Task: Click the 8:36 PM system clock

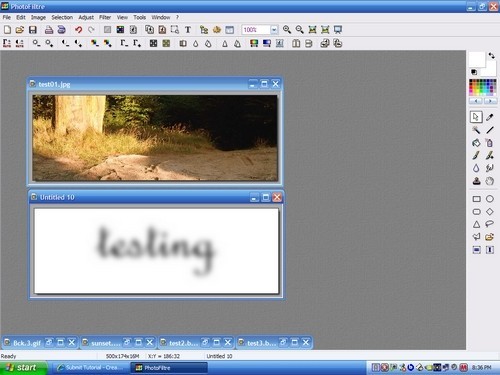Action: point(482,368)
